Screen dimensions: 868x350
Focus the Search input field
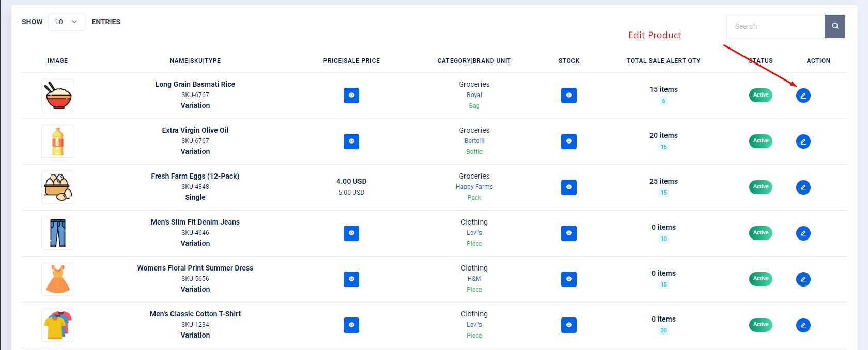point(775,26)
